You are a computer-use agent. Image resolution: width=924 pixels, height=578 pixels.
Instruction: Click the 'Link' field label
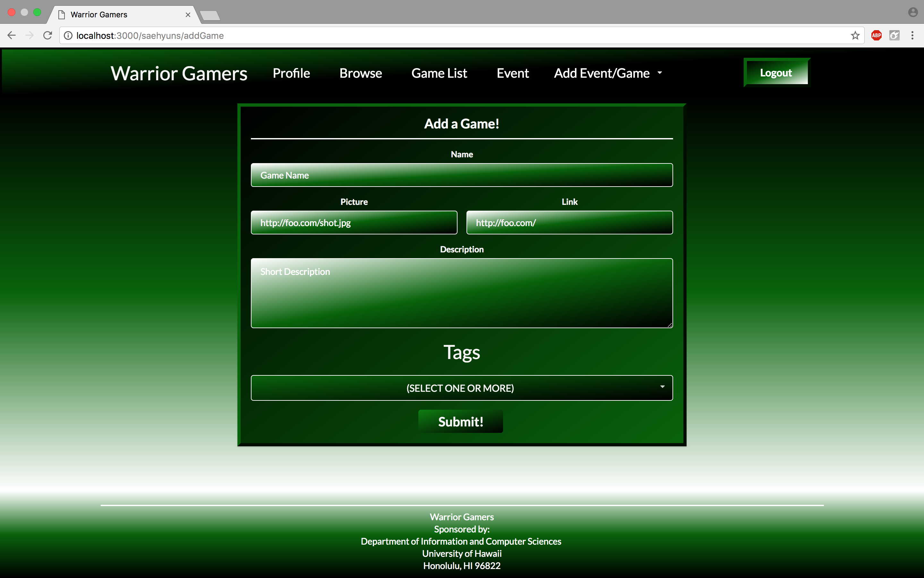pos(569,202)
